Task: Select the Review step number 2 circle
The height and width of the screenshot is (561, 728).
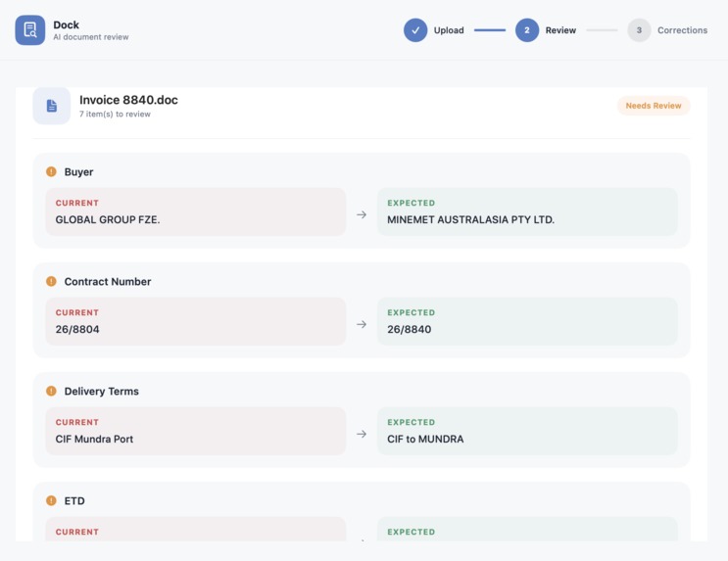Action: (527, 30)
